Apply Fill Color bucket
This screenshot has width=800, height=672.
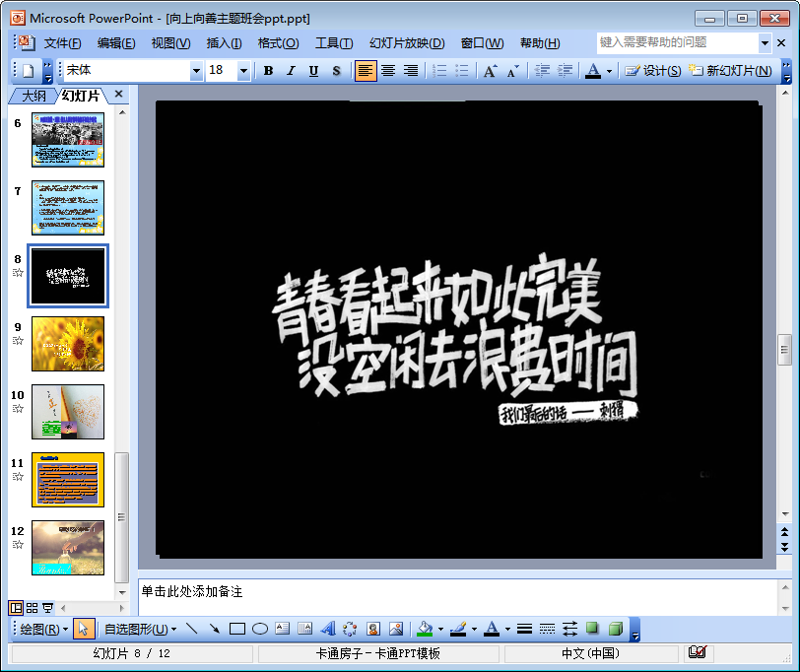(x=425, y=630)
